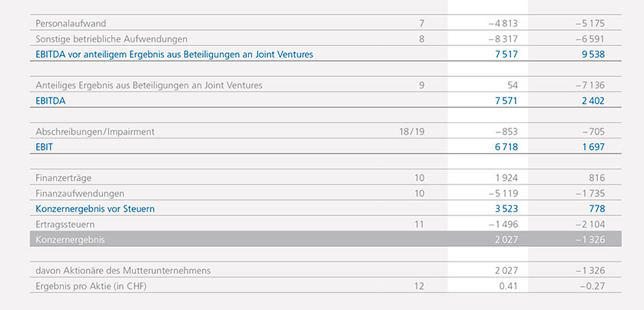Click the Ertragssteuern value −2 104
This screenshot has width=644, height=310.
click(x=588, y=224)
